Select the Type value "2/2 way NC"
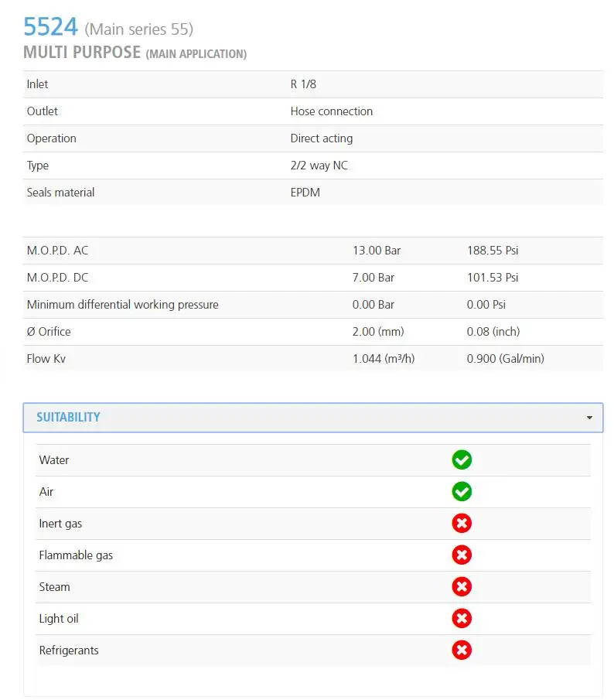Screen dimensions: 614x700 pos(319,166)
